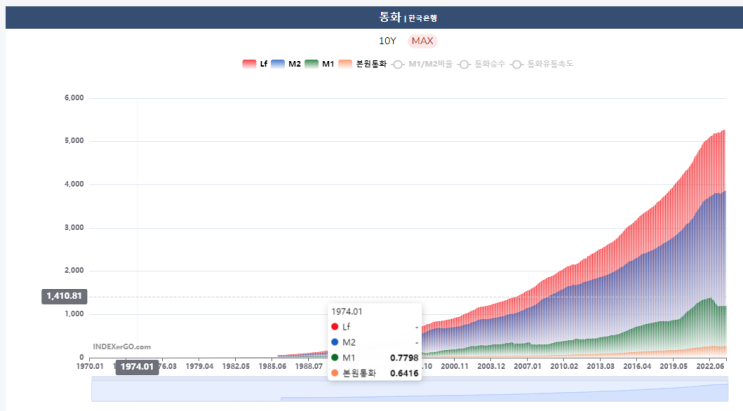The image size is (743, 411).
Task: Toggle the 본원통화 legend series
Action: tap(362, 64)
